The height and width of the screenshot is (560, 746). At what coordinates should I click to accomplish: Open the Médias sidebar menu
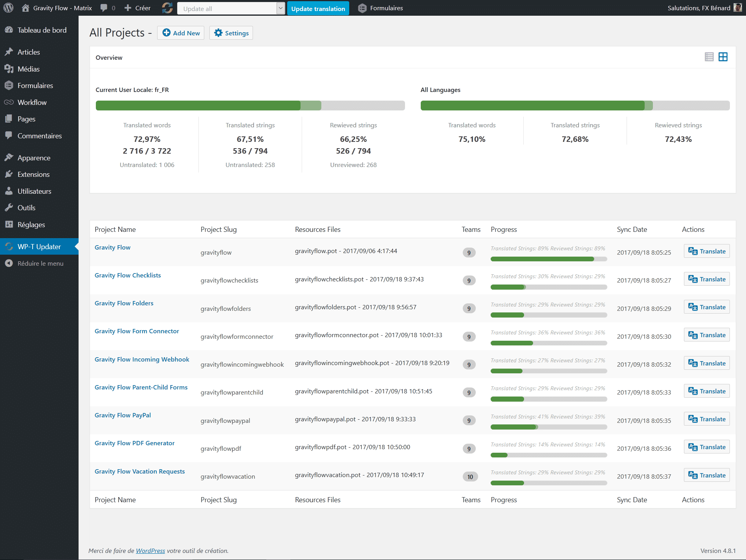[39, 69]
